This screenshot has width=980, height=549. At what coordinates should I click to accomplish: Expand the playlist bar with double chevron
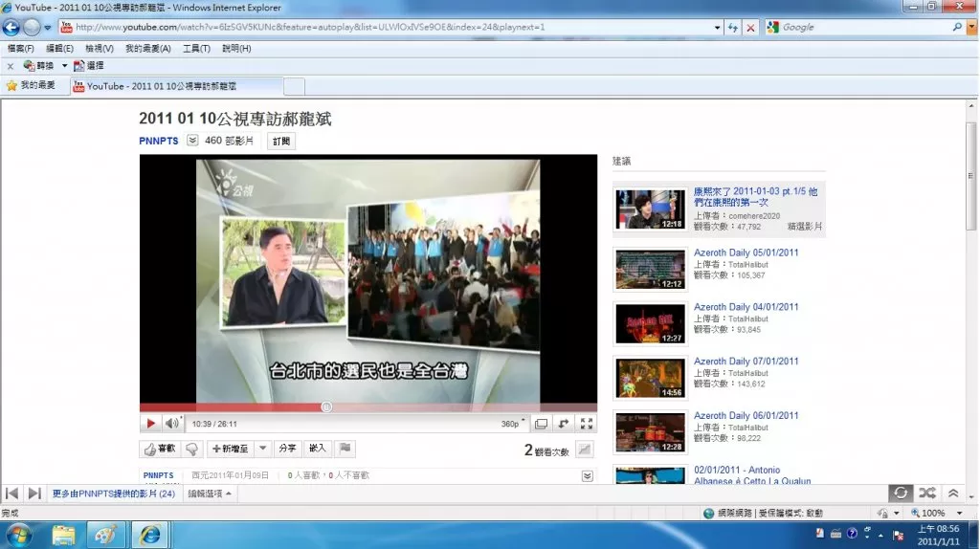[x=953, y=493]
